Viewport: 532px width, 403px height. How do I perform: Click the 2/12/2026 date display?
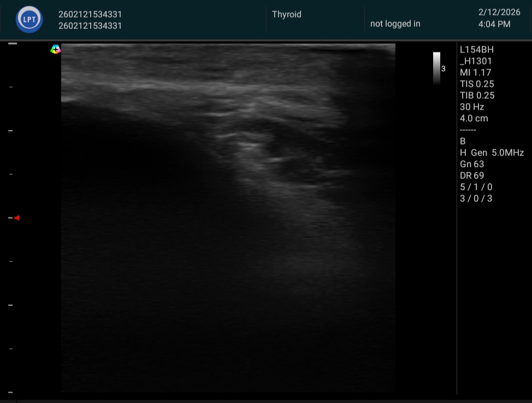(x=499, y=13)
